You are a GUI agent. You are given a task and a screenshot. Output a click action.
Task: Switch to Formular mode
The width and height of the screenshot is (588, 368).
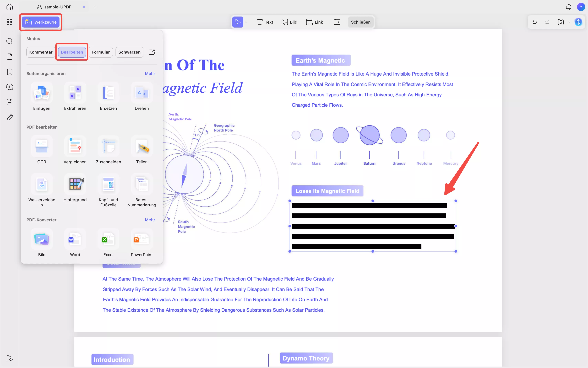point(101,52)
